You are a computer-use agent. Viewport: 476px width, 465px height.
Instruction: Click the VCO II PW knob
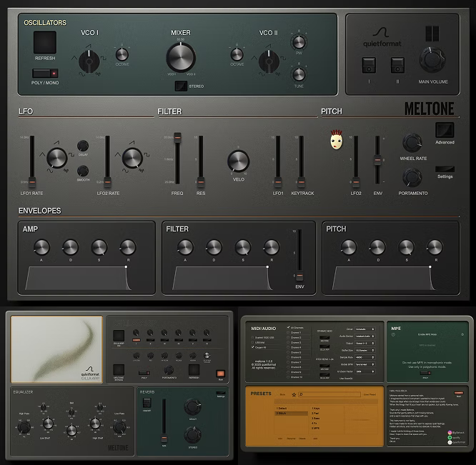point(299,42)
